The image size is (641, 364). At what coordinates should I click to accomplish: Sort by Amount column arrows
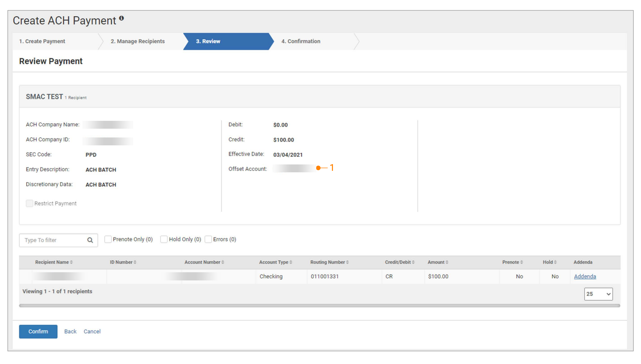[x=447, y=262]
